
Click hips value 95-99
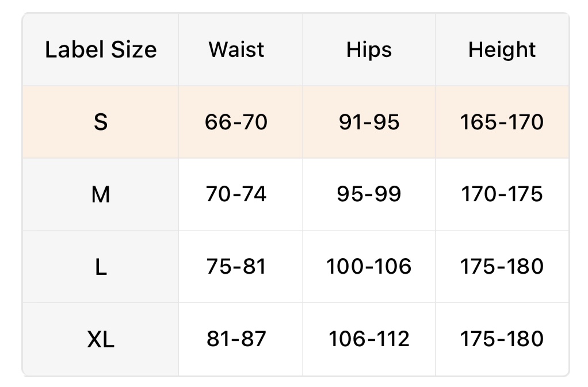[369, 194]
